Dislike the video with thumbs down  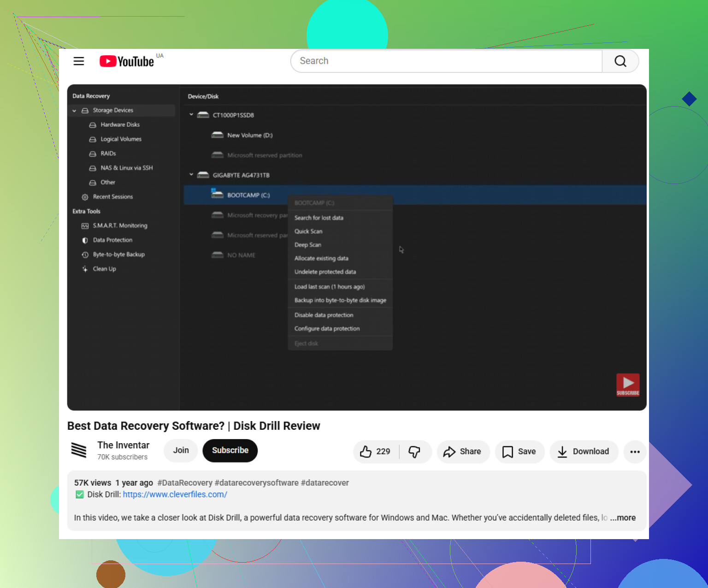pos(415,451)
